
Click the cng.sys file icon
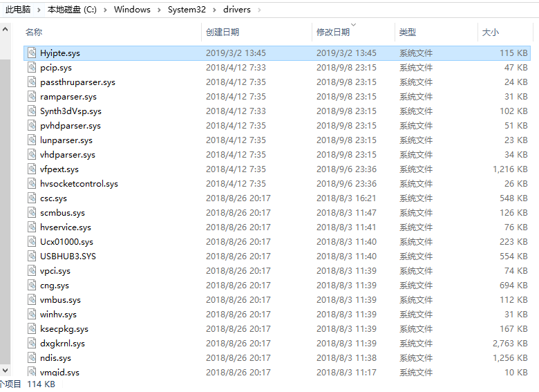tap(32, 285)
